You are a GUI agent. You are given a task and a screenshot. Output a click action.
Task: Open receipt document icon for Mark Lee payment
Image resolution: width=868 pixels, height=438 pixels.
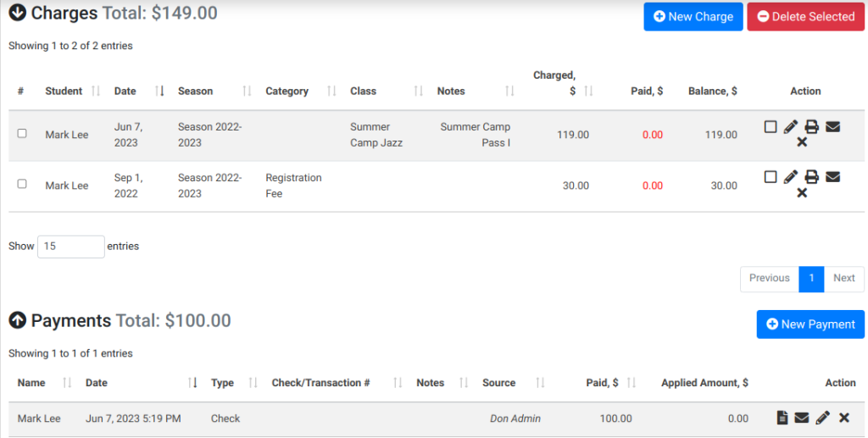tap(782, 418)
